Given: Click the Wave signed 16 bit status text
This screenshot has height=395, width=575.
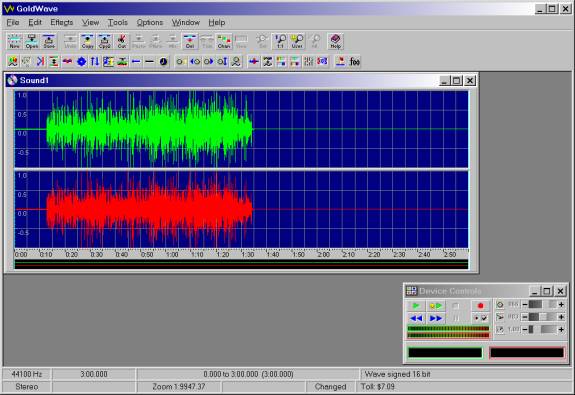Looking at the screenshot, I should 398,374.
